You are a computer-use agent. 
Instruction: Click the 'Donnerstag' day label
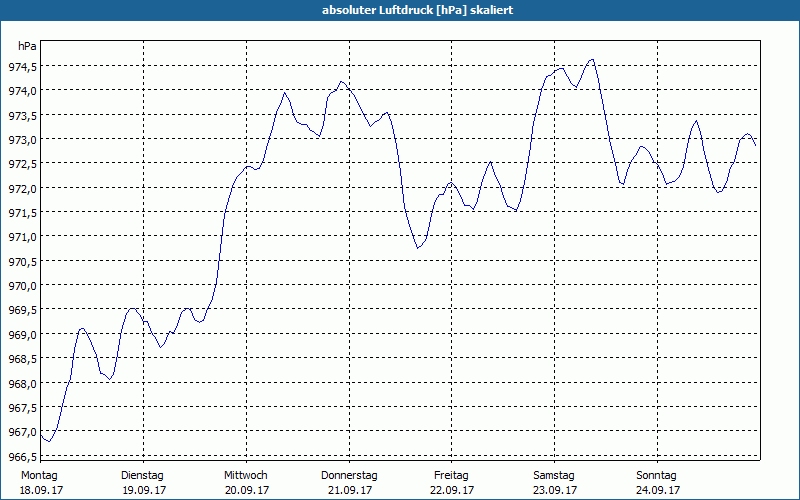click(349, 476)
